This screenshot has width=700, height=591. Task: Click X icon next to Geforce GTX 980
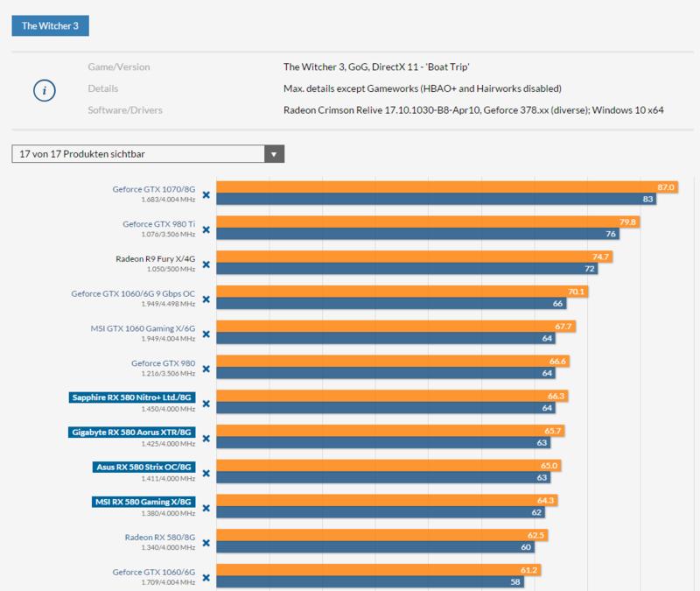[x=206, y=369]
